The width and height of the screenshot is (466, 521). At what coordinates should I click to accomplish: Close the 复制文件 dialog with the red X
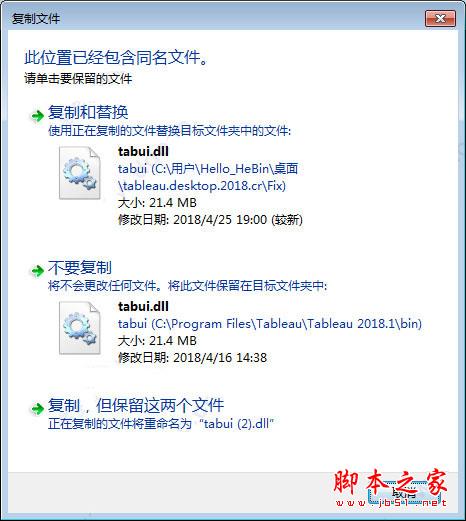(x=440, y=18)
